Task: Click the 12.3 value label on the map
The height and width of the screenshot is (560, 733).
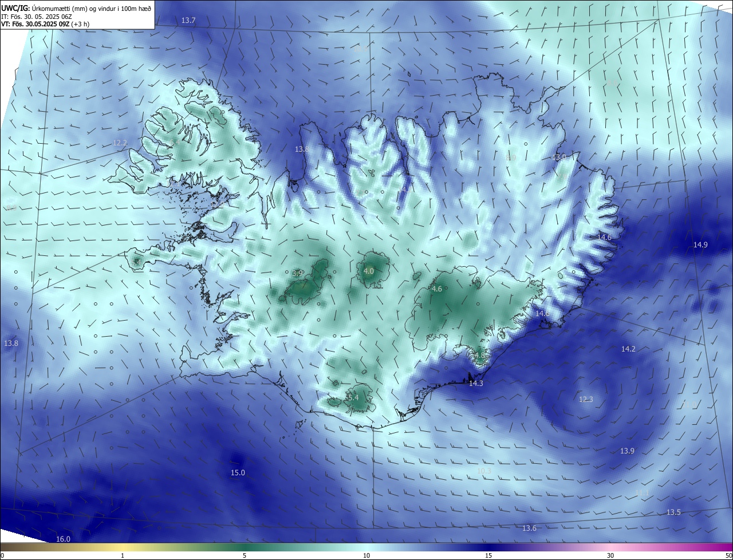Action: pos(586,399)
